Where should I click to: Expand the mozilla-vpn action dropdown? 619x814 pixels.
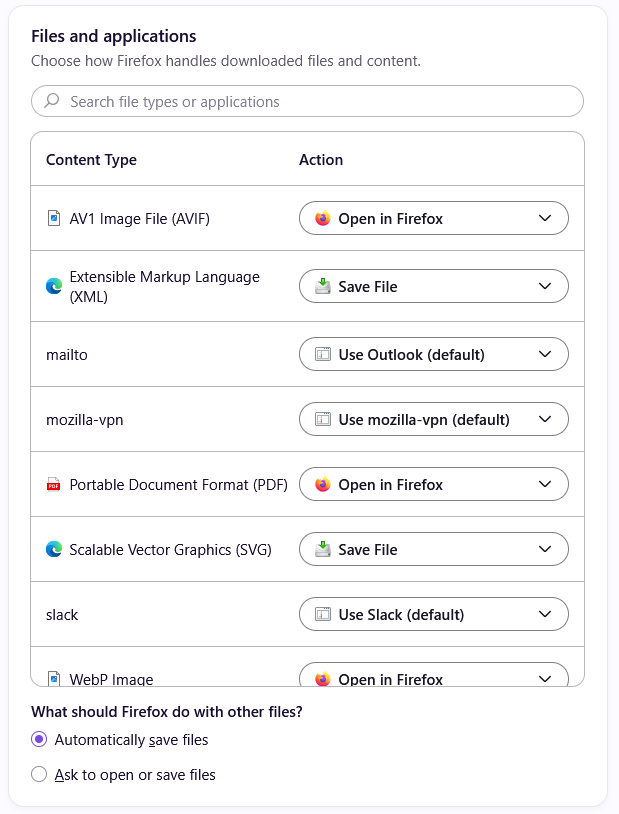point(434,419)
